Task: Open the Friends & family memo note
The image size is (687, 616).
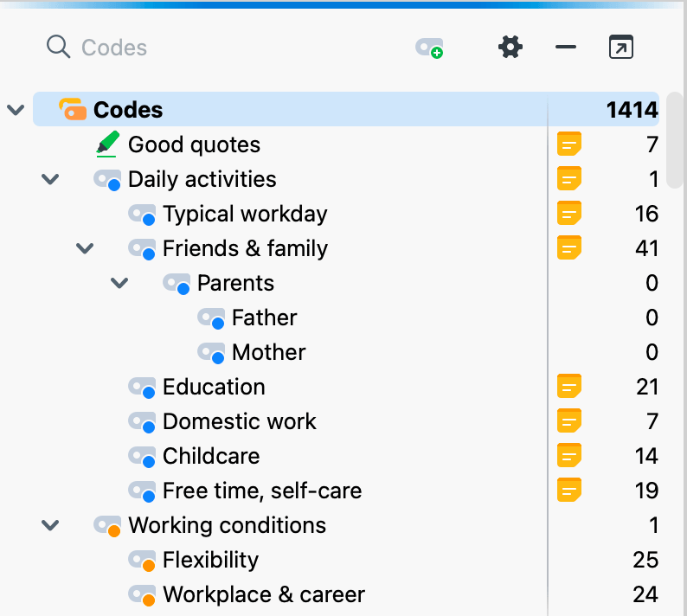Action: pos(569,247)
